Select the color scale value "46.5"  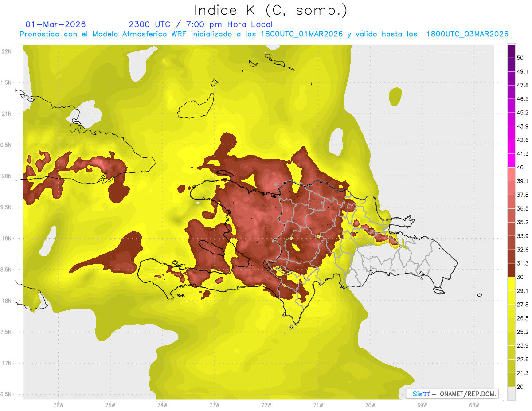tap(523, 99)
